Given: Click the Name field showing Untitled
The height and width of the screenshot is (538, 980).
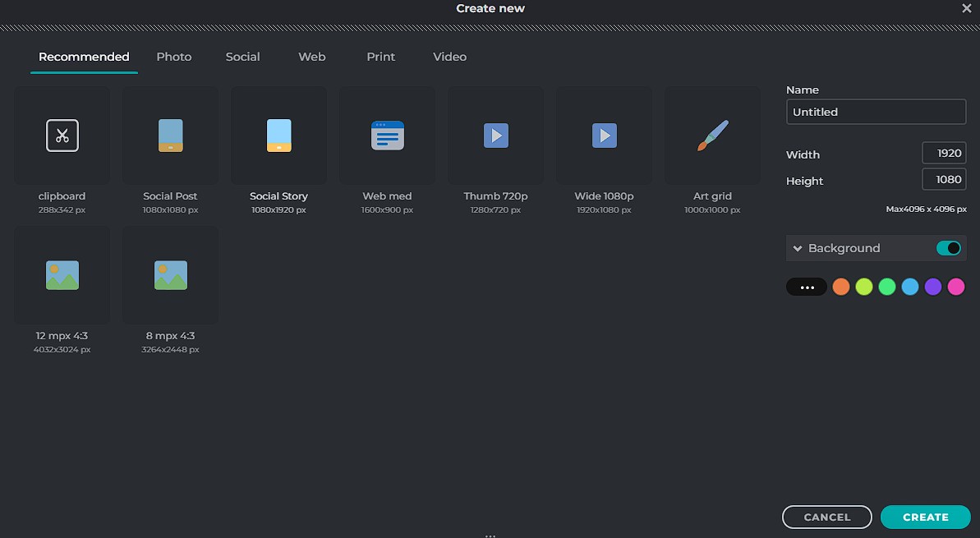Looking at the screenshot, I should click(876, 112).
